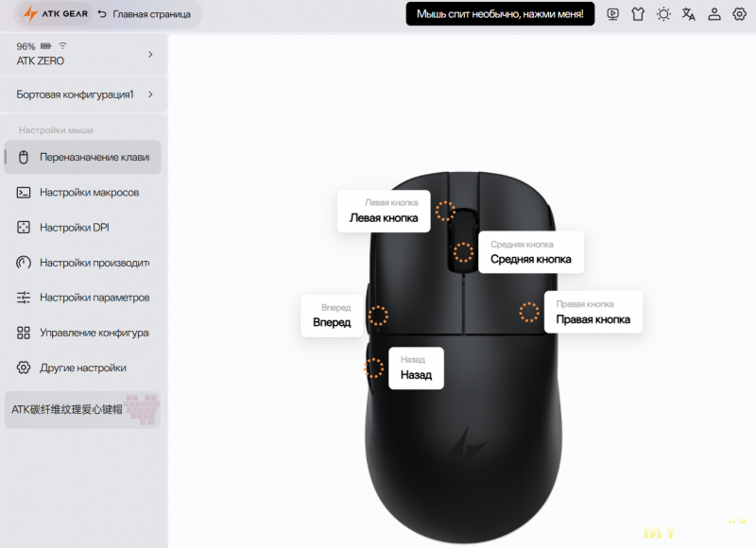Screen dimensions: 756x548
Task: Open the Средняя кнопка assignment dropdown
Action: [x=530, y=259]
